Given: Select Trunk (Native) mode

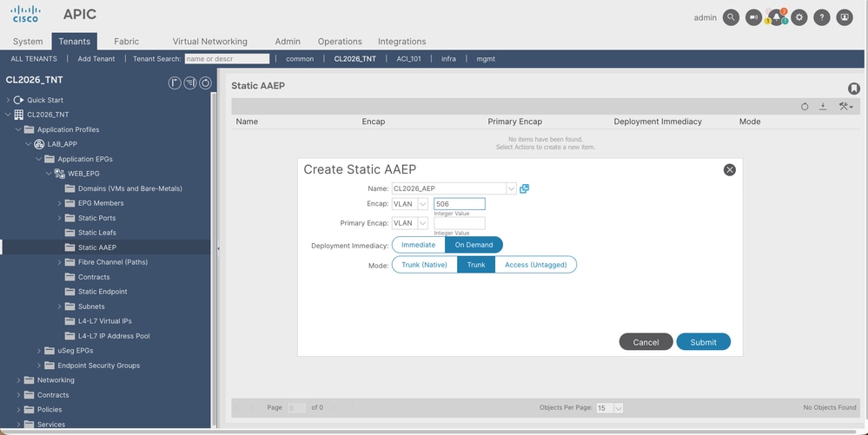Looking at the screenshot, I should (425, 265).
